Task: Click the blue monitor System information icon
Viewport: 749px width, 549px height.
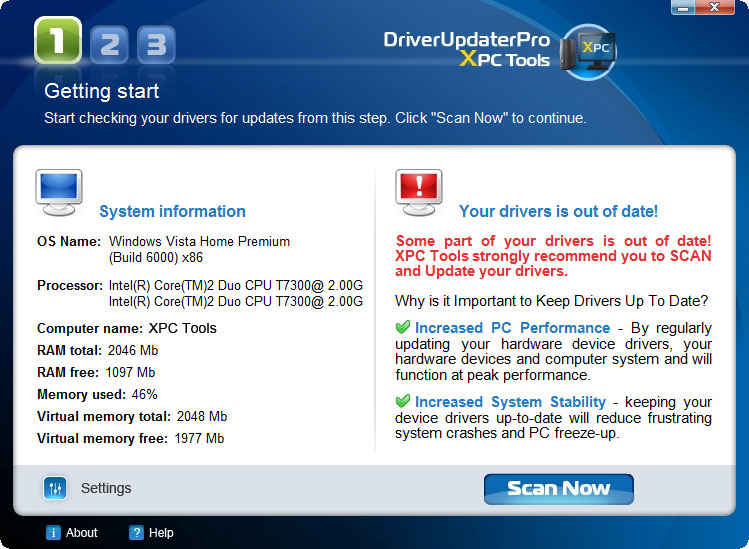Action: coord(59,193)
